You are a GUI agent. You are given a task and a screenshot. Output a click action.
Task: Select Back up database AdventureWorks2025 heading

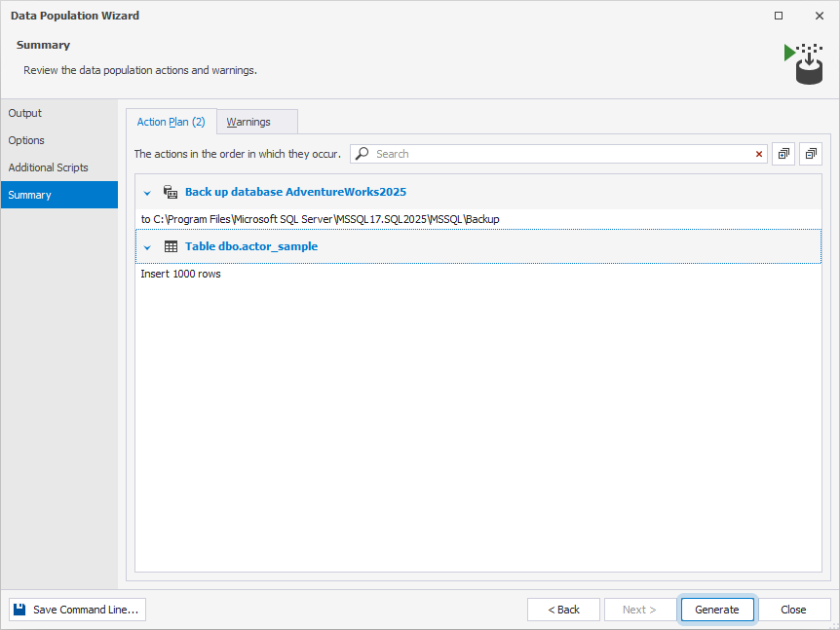click(295, 192)
